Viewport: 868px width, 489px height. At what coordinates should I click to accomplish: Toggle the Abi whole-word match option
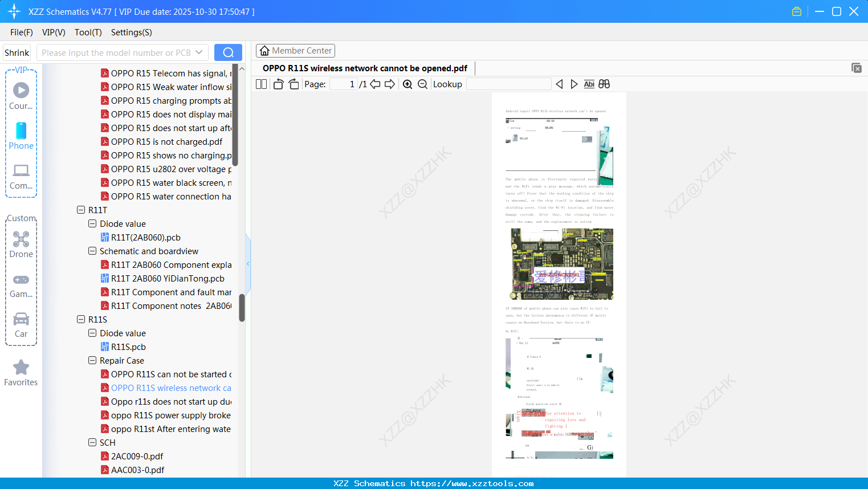click(x=589, y=84)
